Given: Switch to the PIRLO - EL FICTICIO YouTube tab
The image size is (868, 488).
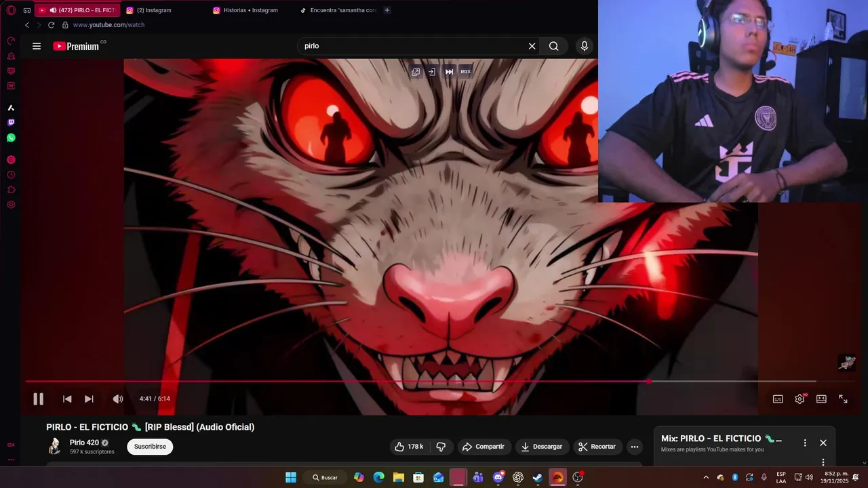Looking at the screenshot, I should pos(79,10).
